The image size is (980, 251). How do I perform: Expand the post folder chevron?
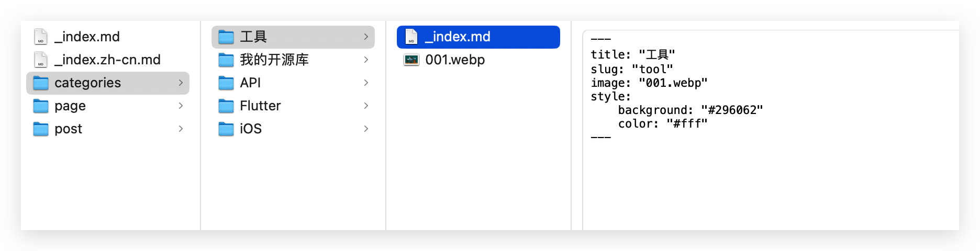pyautogui.click(x=181, y=129)
